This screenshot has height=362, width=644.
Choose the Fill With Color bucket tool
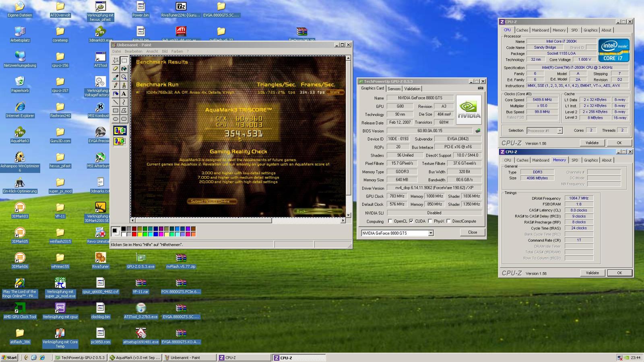pos(124,69)
